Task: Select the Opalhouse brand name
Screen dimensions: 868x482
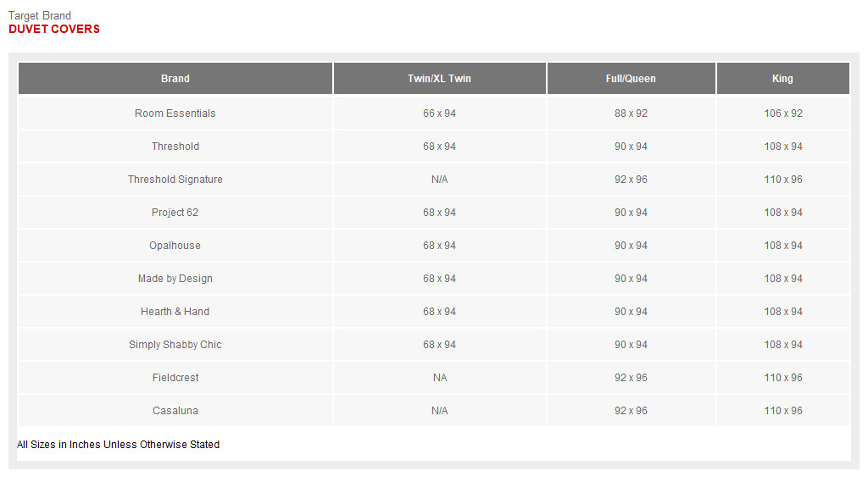Action: [175, 246]
